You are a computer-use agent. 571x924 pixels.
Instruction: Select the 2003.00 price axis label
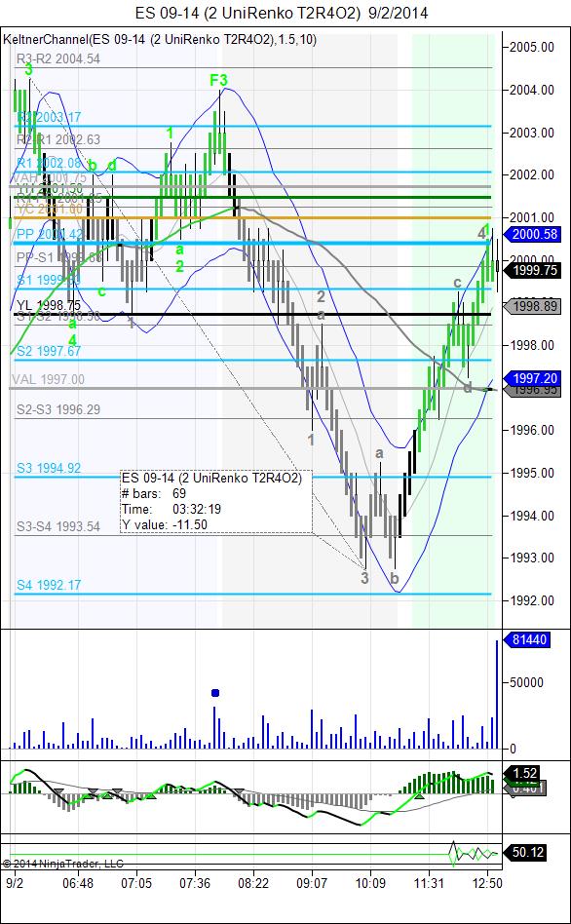coord(532,132)
